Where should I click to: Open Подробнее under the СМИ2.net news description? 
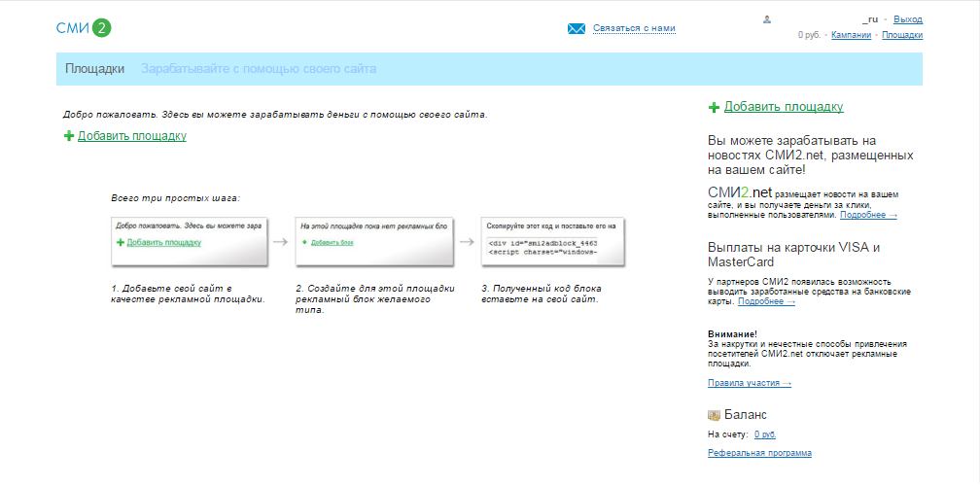(x=868, y=215)
